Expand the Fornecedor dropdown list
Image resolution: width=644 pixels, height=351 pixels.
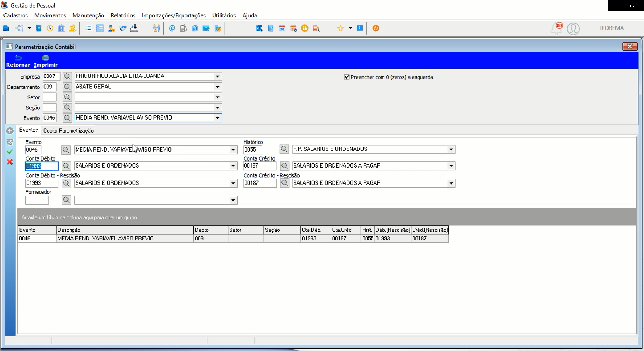[x=233, y=200]
